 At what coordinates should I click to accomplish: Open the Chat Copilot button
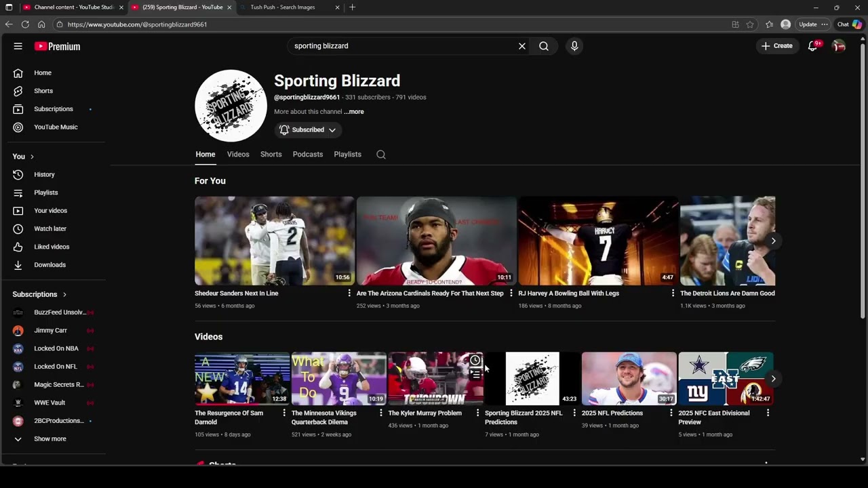(x=849, y=24)
